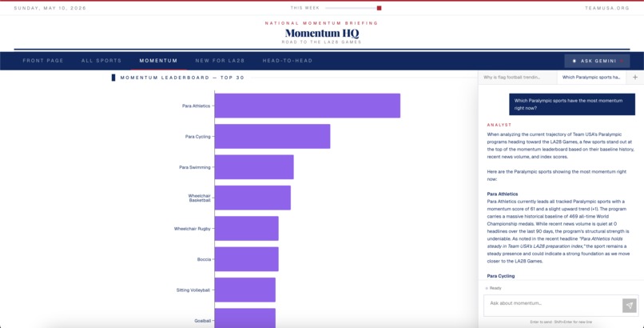
Task: Click the 'Boccia' axis label
Action: point(204,259)
